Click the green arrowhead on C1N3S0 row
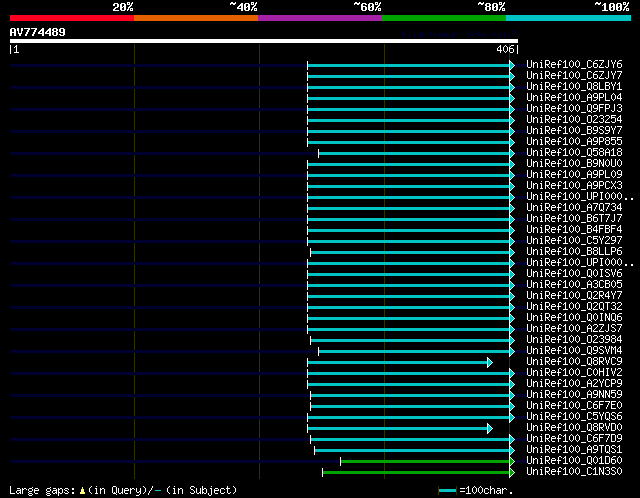Image resolution: width=640 pixels, height=498 pixels. pos(512,473)
